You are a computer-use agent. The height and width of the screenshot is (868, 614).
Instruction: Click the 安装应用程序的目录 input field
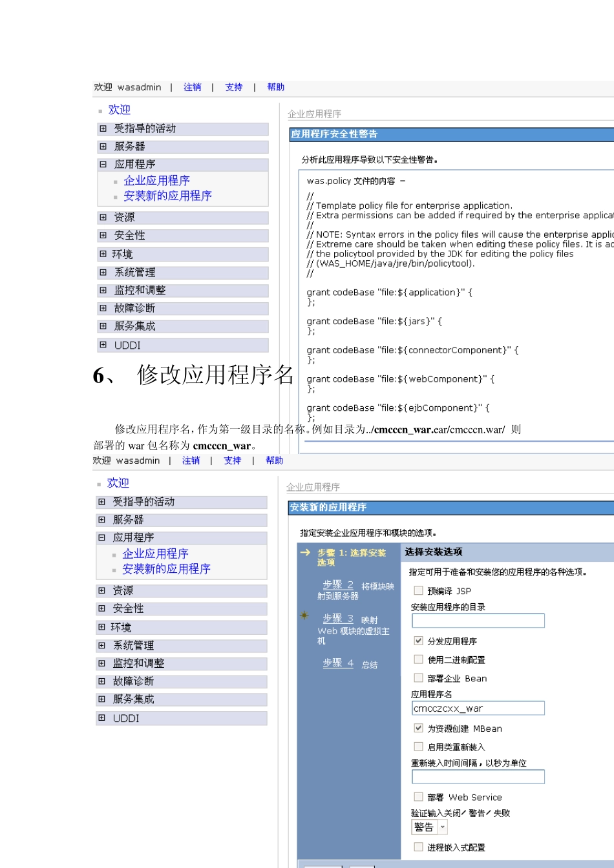(478, 621)
